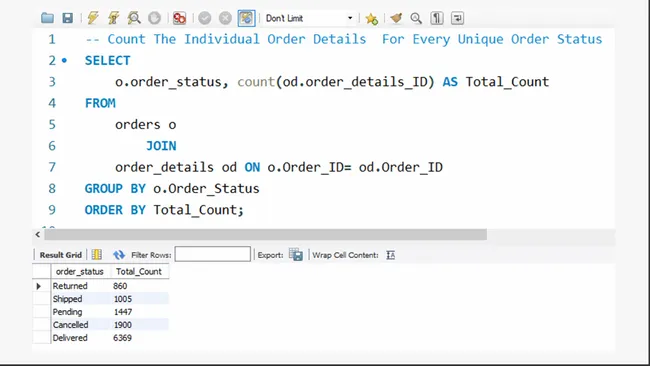650x366 pixels.
Task: Click the scrollbar left arrow
Action: pyautogui.click(x=38, y=235)
